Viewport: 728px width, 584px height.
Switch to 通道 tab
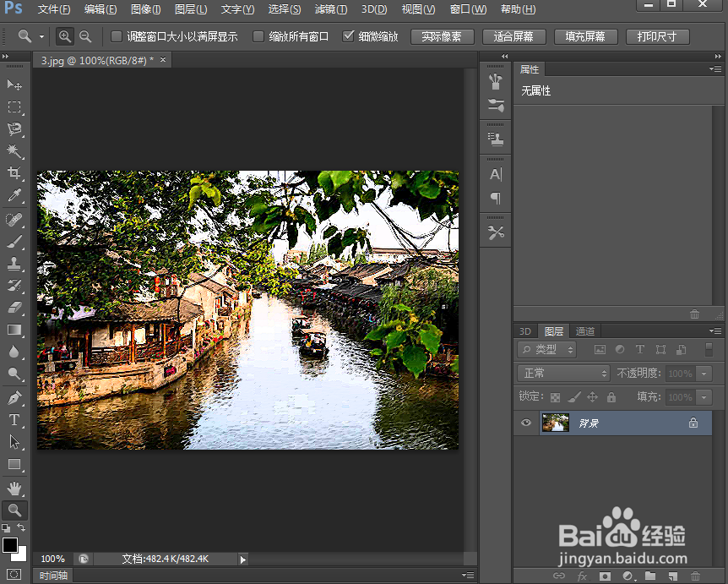coord(585,331)
